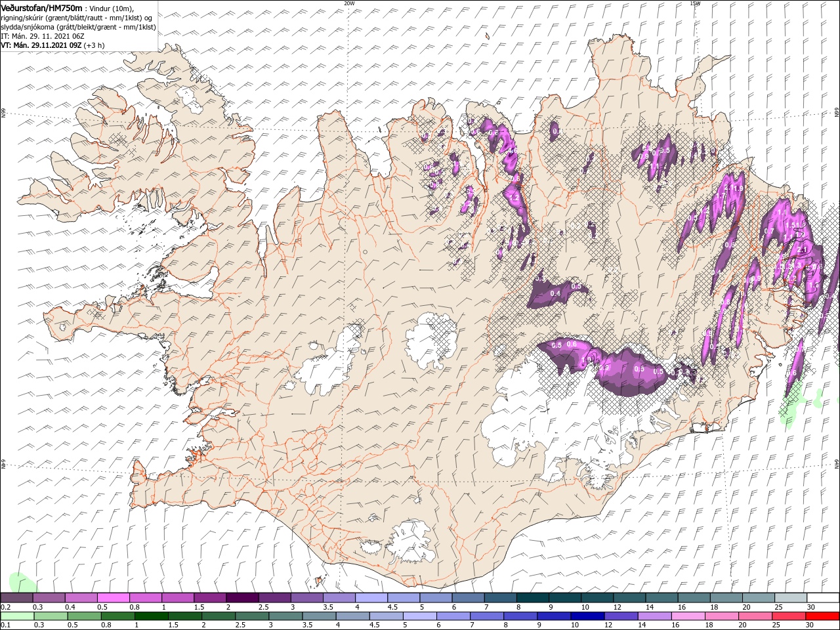Pick lower legend swatch between 14 and 16

point(654,616)
